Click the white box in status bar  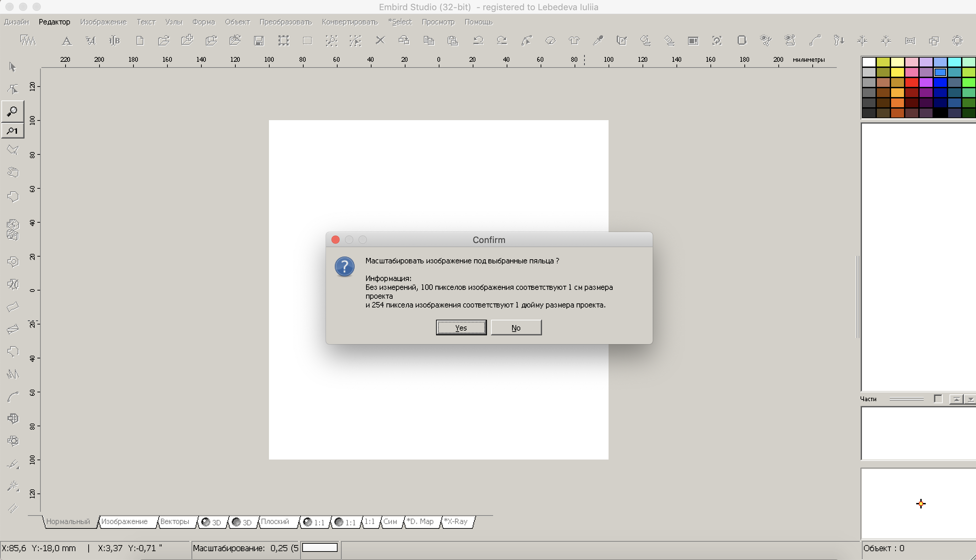tap(320, 548)
